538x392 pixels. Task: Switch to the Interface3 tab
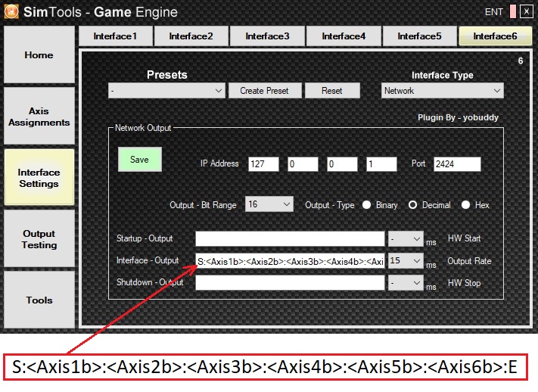click(x=267, y=36)
